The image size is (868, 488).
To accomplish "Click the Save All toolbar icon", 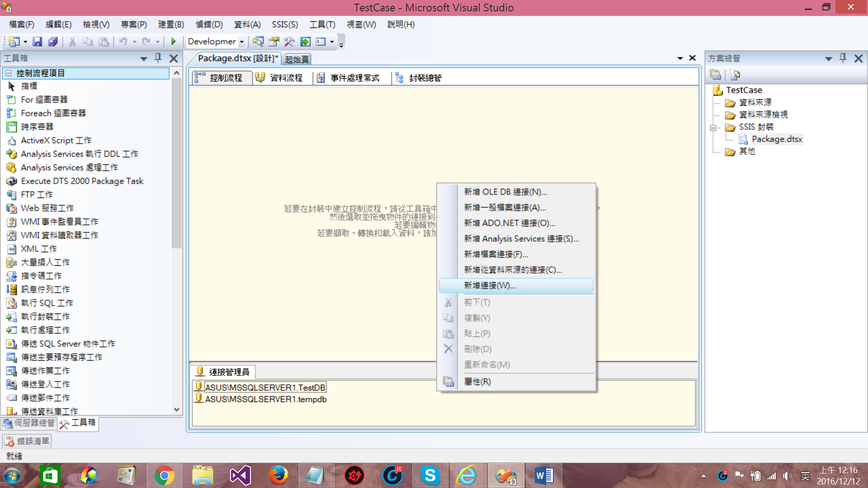I will pos(52,42).
